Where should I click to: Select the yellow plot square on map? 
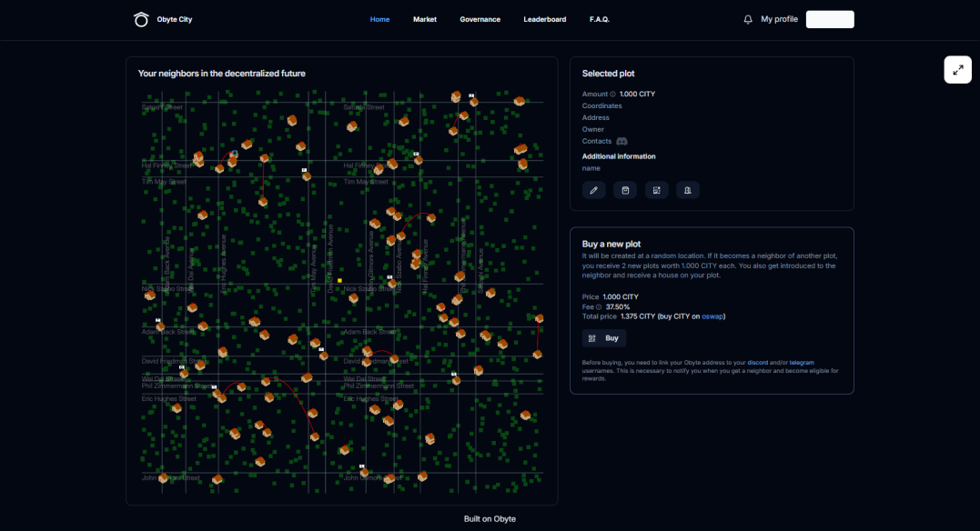339,280
